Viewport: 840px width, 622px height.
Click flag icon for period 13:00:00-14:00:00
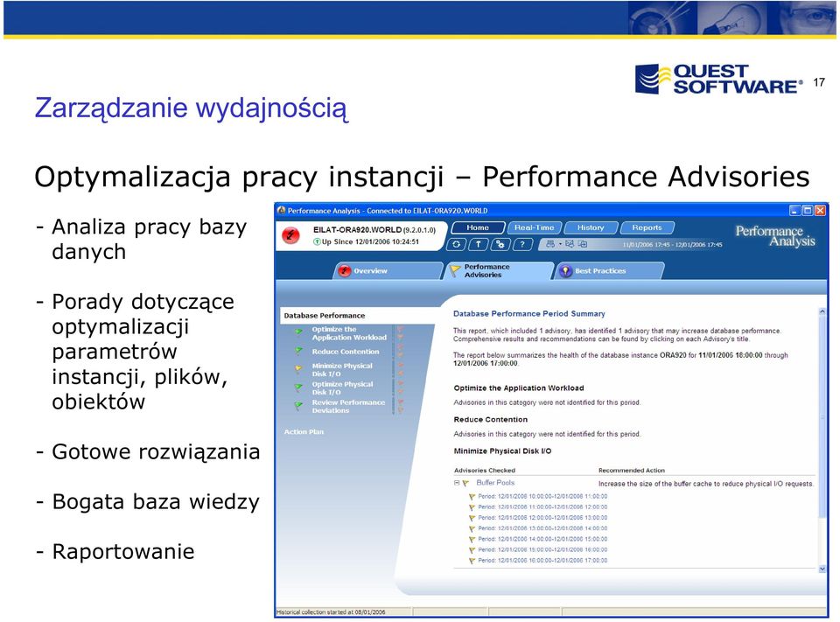tap(472, 528)
